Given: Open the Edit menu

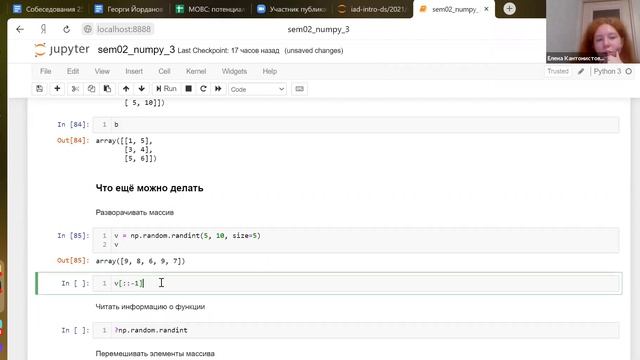Looking at the screenshot, I should 73,71.
